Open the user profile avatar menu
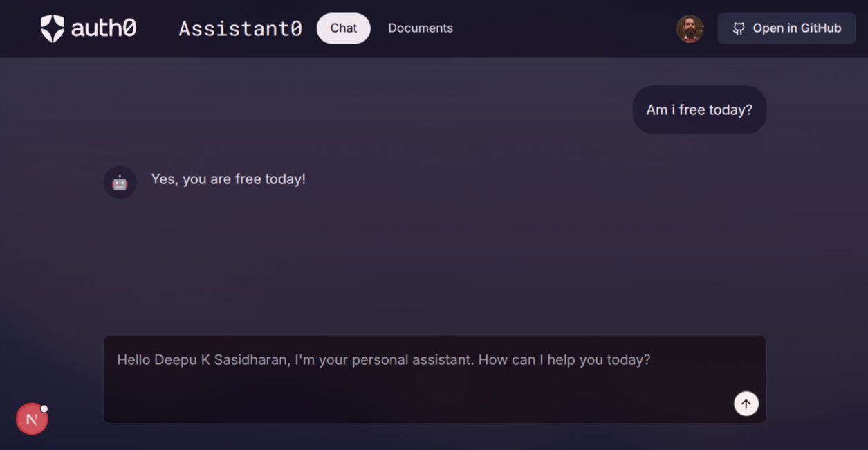 click(x=690, y=28)
